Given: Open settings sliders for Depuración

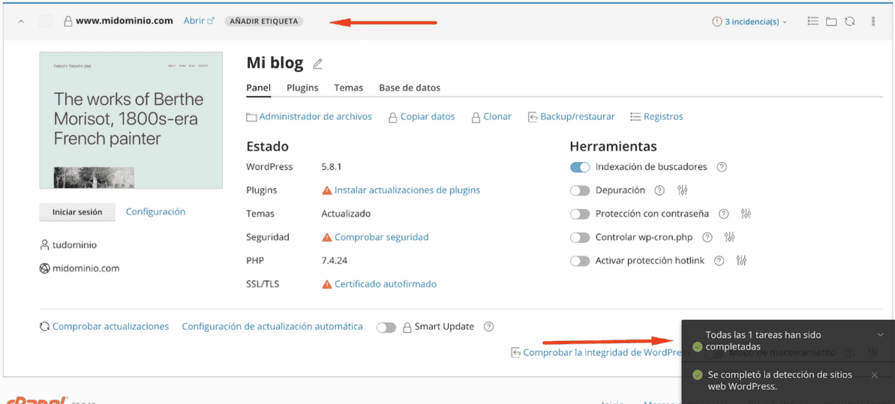Looking at the screenshot, I should [x=682, y=191].
